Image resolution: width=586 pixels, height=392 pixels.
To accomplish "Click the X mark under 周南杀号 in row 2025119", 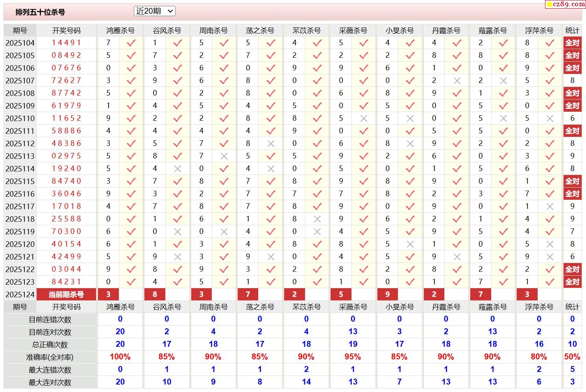I will pyautogui.click(x=224, y=232).
